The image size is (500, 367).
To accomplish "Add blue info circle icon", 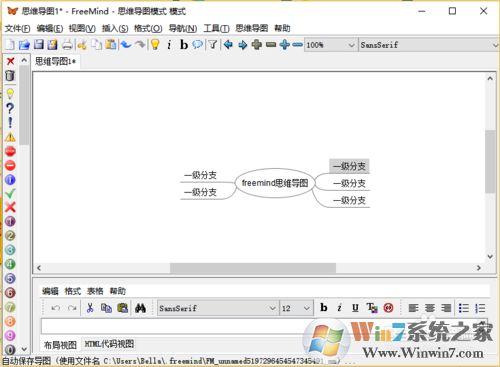I will (10, 180).
